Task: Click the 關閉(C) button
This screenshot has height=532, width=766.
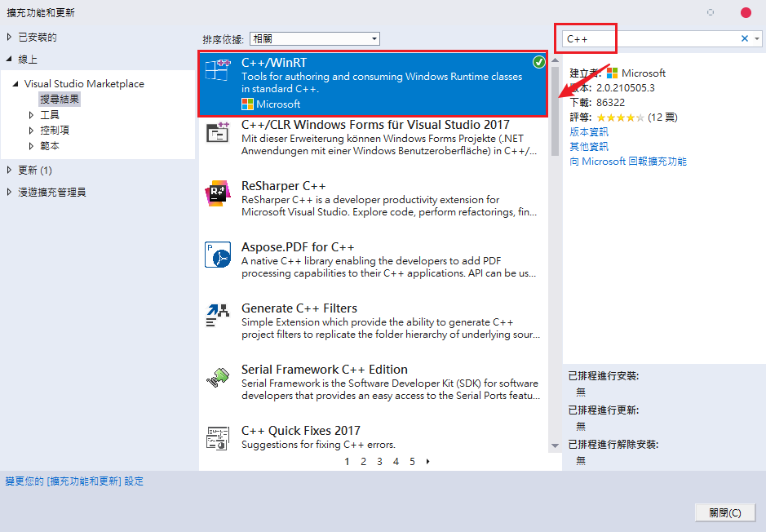Action: tap(725, 513)
